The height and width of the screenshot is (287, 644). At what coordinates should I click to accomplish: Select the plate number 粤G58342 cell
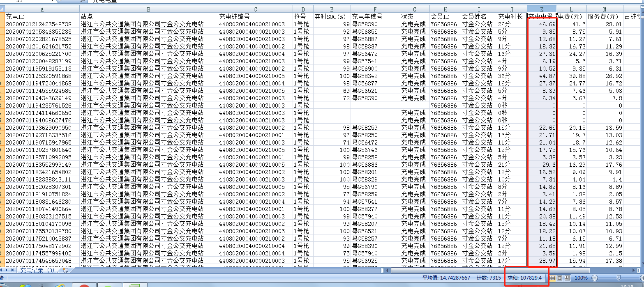tap(375, 76)
